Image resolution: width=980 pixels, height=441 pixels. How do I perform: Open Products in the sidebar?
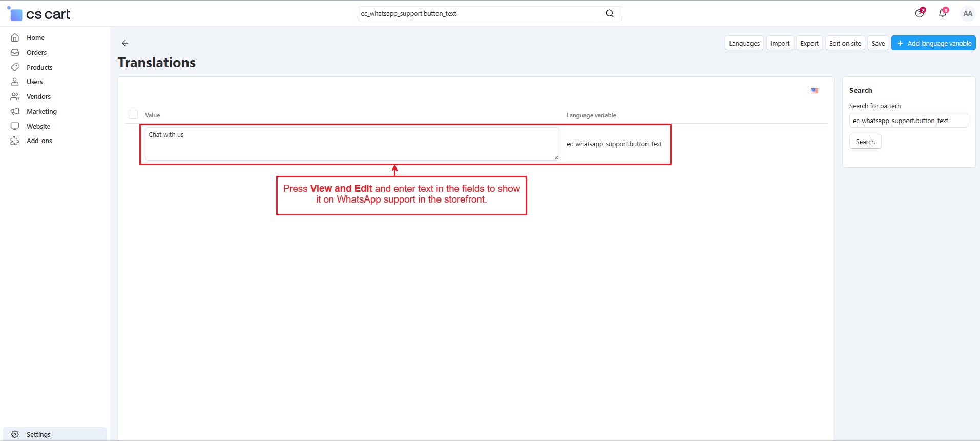pyautogui.click(x=39, y=67)
